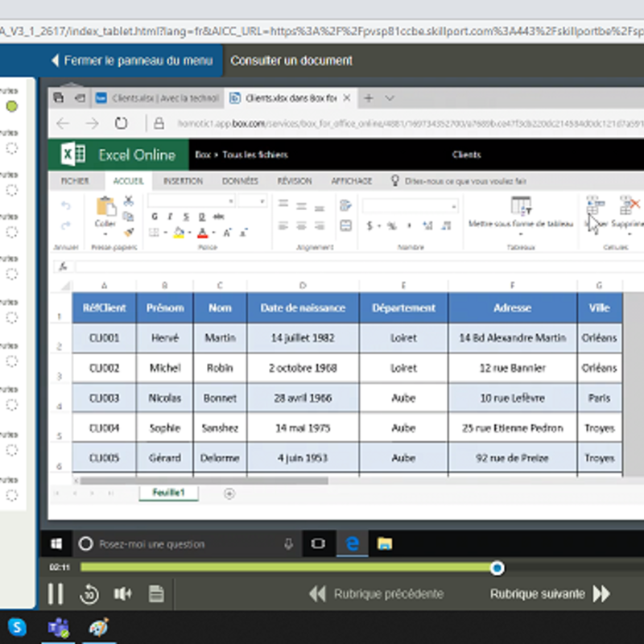Merge cells using merge icon
The image size is (644, 644).
(x=346, y=225)
